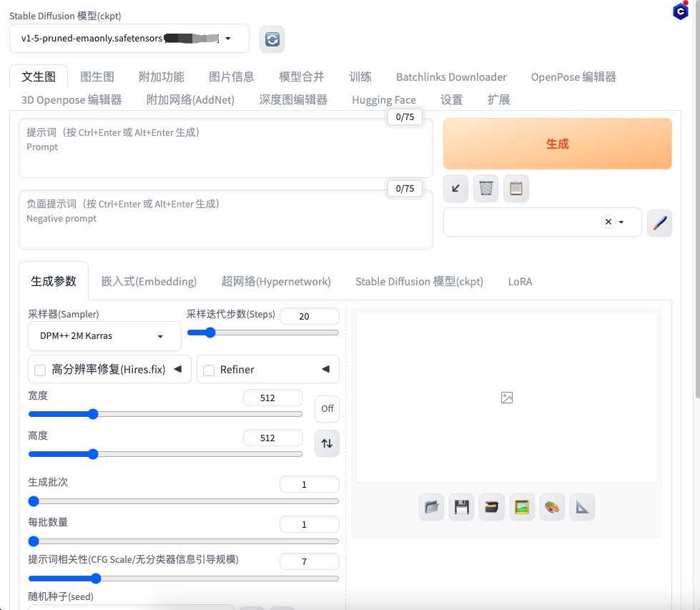Expand the Refiner section triangle
The height and width of the screenshot is (610, 700).
click(x=325, y=369)
